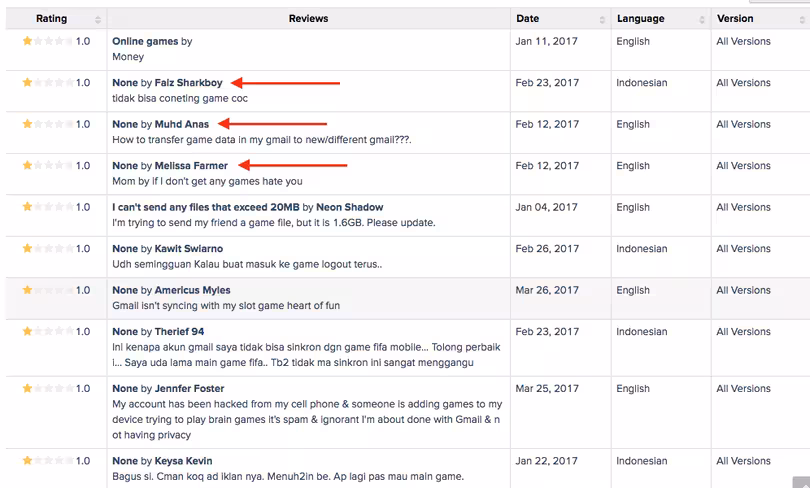
Task: Sort reviews by the Rating column arrows
Action: pos(98,20)
